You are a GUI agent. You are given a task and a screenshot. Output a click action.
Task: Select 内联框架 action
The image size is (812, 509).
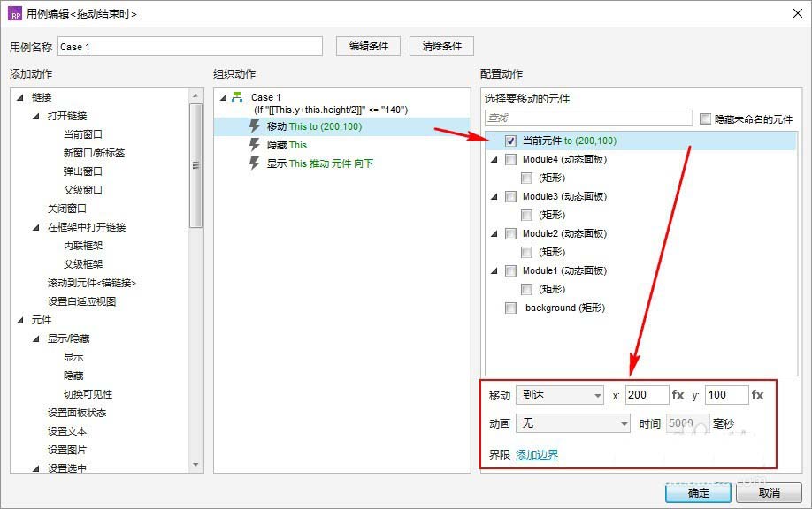click(83, 246)
